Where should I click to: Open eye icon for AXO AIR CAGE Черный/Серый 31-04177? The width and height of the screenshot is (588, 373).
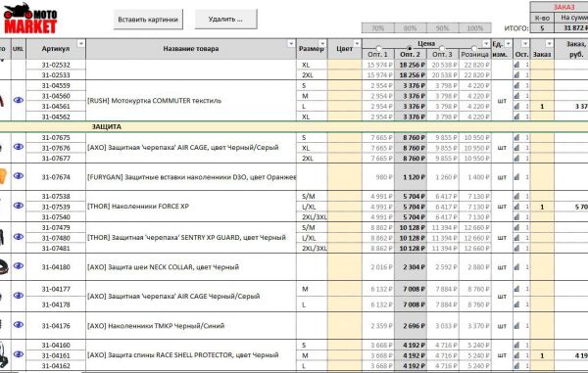(19, 296)
